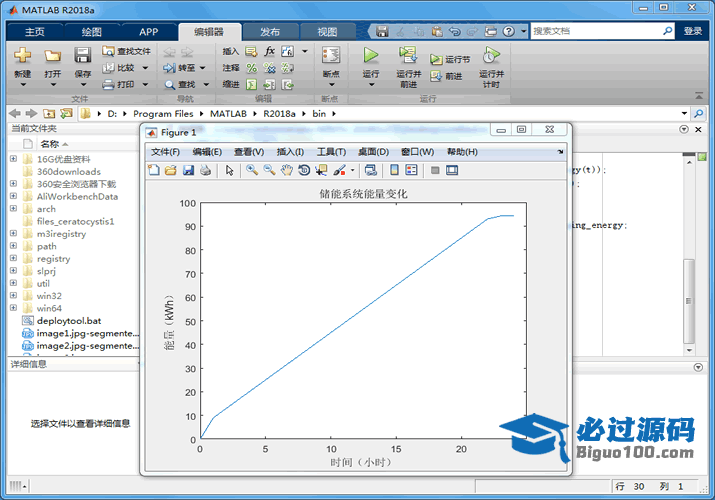
Task: Click the 查找文件 find files button
Action: (126, 51)
